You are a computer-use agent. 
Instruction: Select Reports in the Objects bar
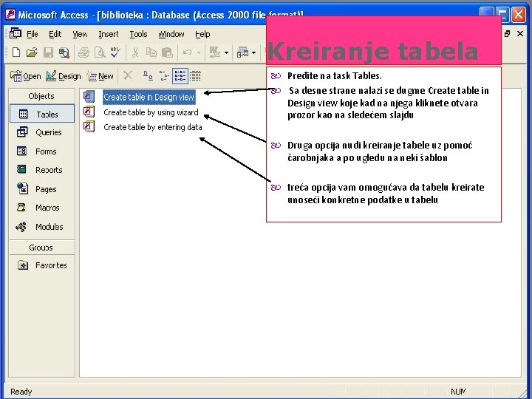tap(40, 170)
